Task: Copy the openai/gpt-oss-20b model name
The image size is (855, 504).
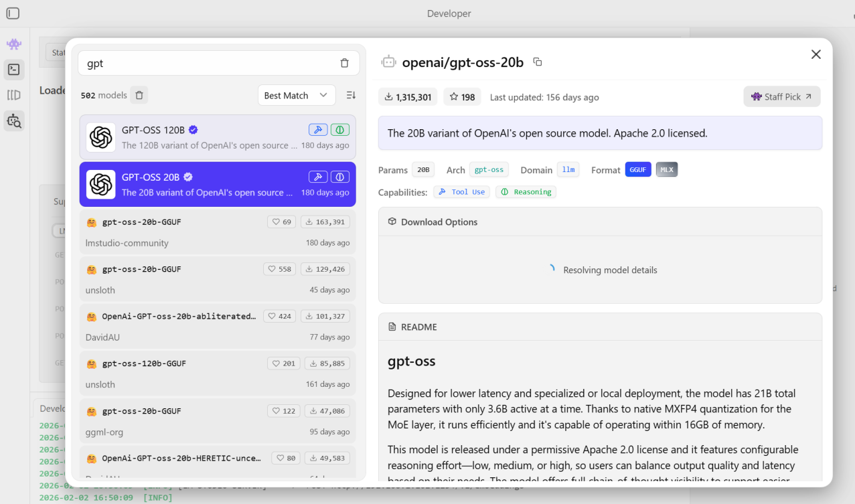Action: tap(537, 62)
